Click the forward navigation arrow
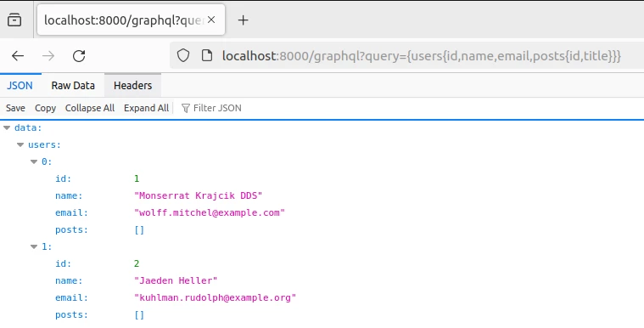This screenshot has height=328, width=644. pos(48,56)
